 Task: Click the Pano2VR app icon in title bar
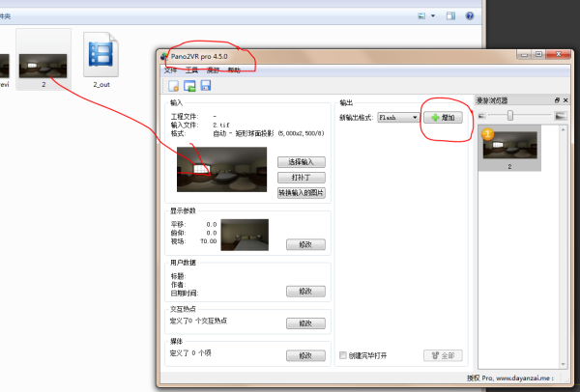(x=164, y=57)
